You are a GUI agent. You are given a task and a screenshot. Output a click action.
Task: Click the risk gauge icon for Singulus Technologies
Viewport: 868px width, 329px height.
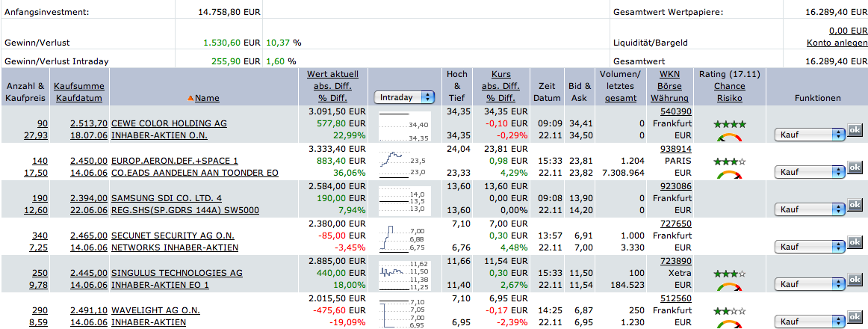pyautogui.click(x=728, y=286)
